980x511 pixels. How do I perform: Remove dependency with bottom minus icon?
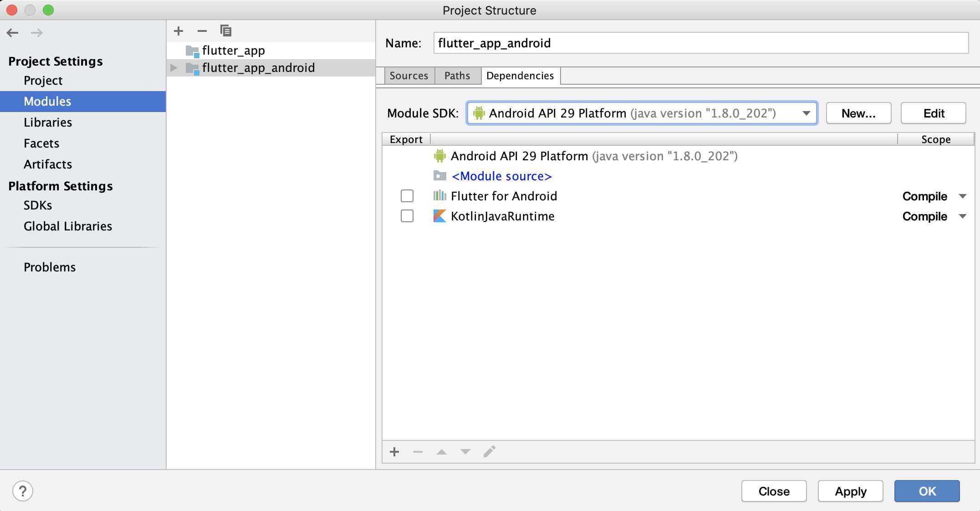(x=418, y=452)
